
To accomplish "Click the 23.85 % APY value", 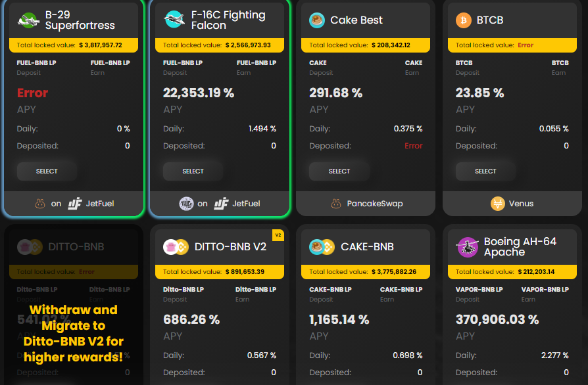I will pyautogui.click(x=479, y=93).
